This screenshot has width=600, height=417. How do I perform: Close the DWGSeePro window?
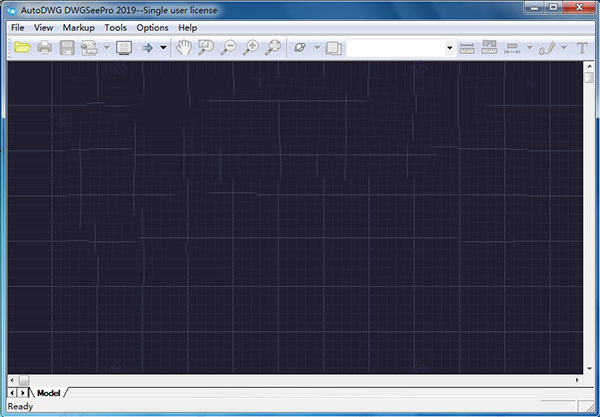pyautogui.click(x=579, y=7)
